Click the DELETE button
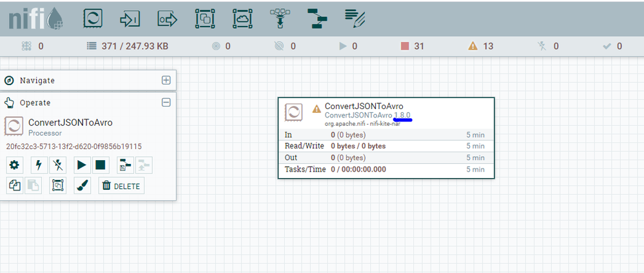The width and height of the screenshot is (644, 273). point(122,186)
